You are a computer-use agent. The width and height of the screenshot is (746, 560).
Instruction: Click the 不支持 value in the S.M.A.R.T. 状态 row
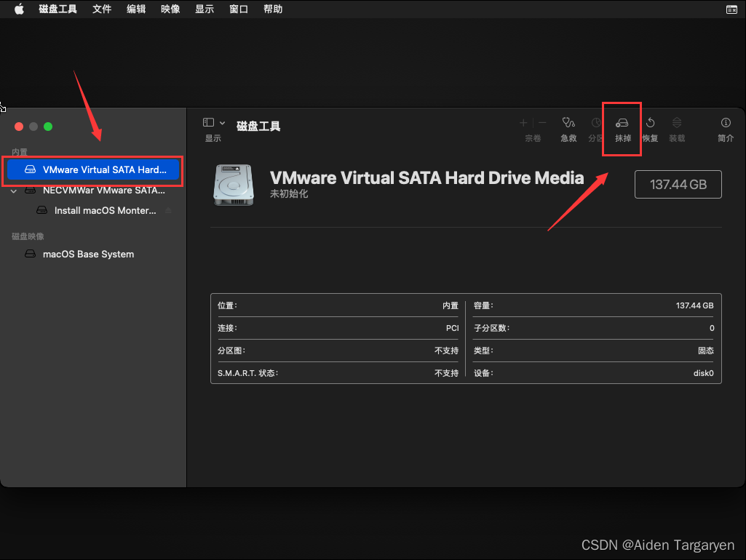coord(446,373)
